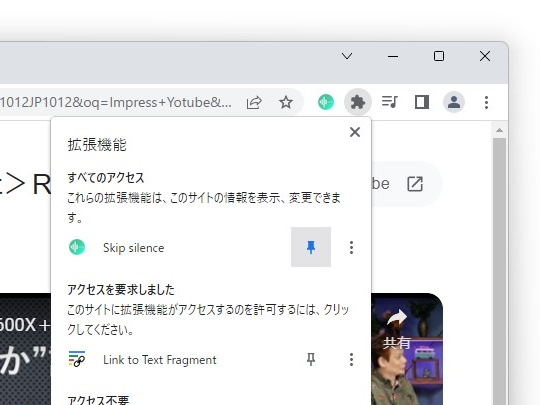Bookmark this page with the star icon
The image size is (540, 405).
[286, 102]
